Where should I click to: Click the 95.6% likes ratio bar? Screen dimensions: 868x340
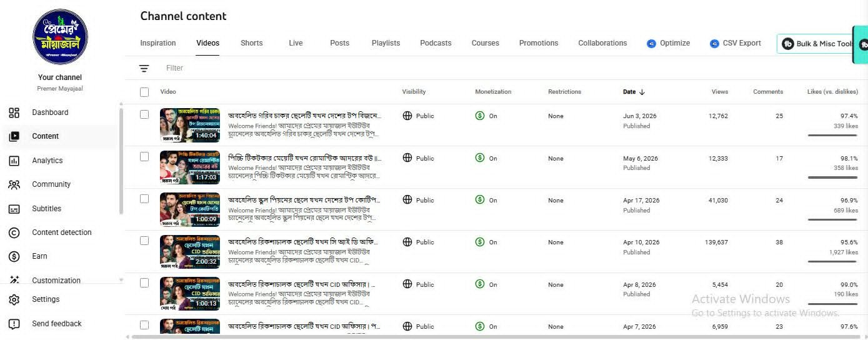point(832,261)
